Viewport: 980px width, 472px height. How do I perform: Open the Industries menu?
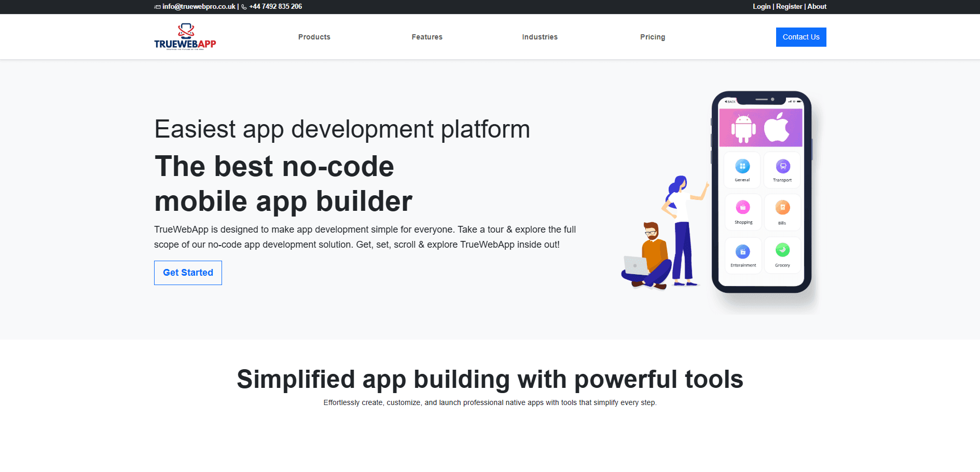pyautogui.click(x=540, y=37)
